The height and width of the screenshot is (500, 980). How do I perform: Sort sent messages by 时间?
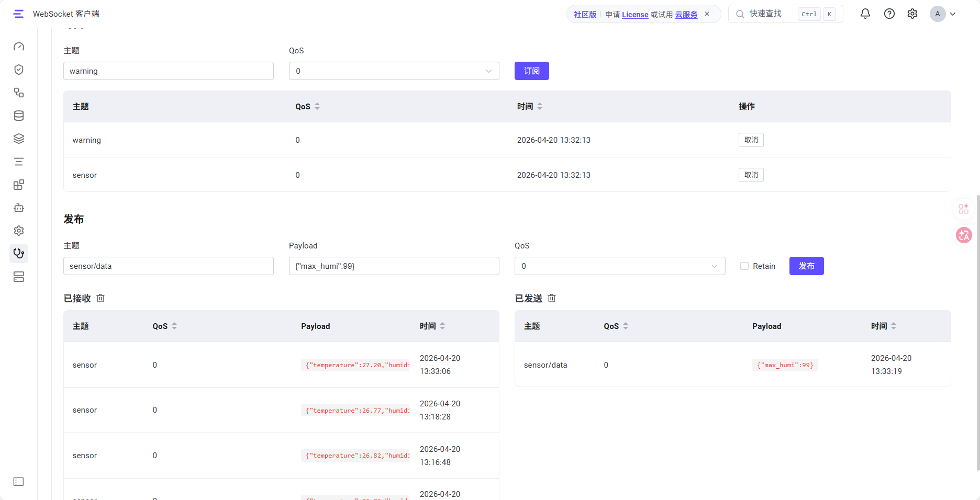[894, 326]
